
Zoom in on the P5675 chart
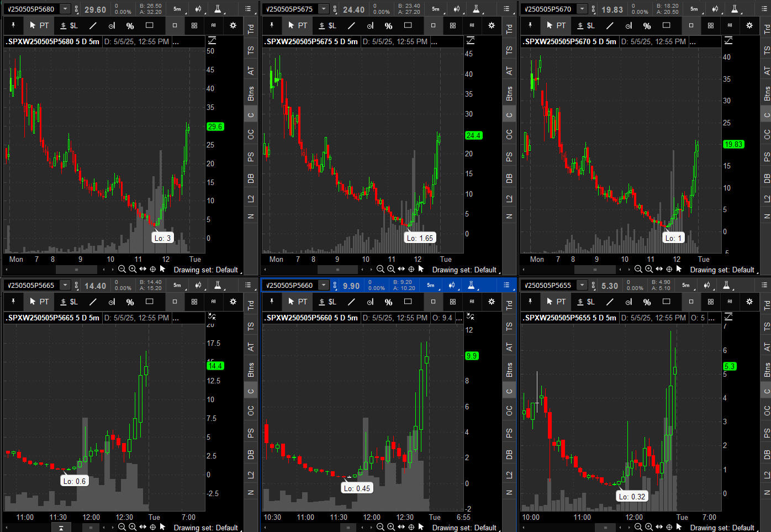[x=390, y=269]
